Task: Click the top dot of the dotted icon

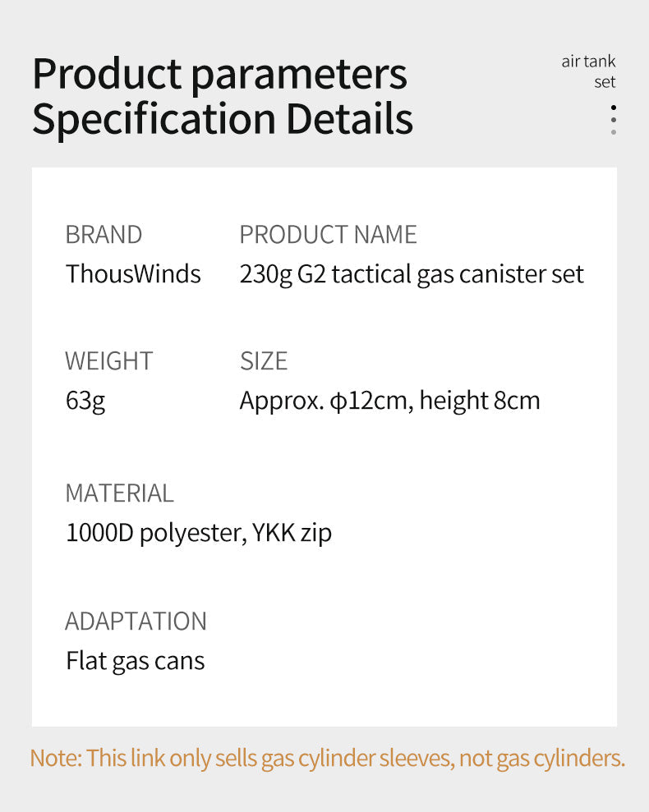Action: [x=613, y=108]
